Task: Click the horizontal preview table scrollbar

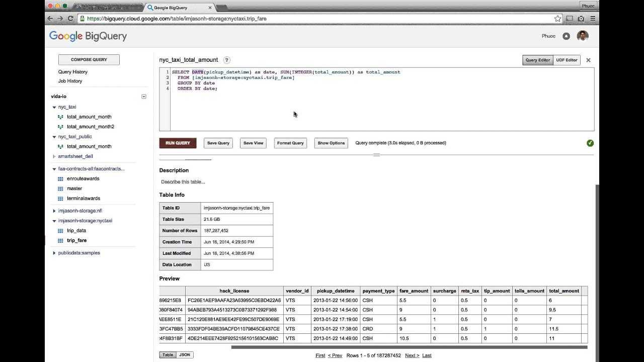Action: point(409,347)
